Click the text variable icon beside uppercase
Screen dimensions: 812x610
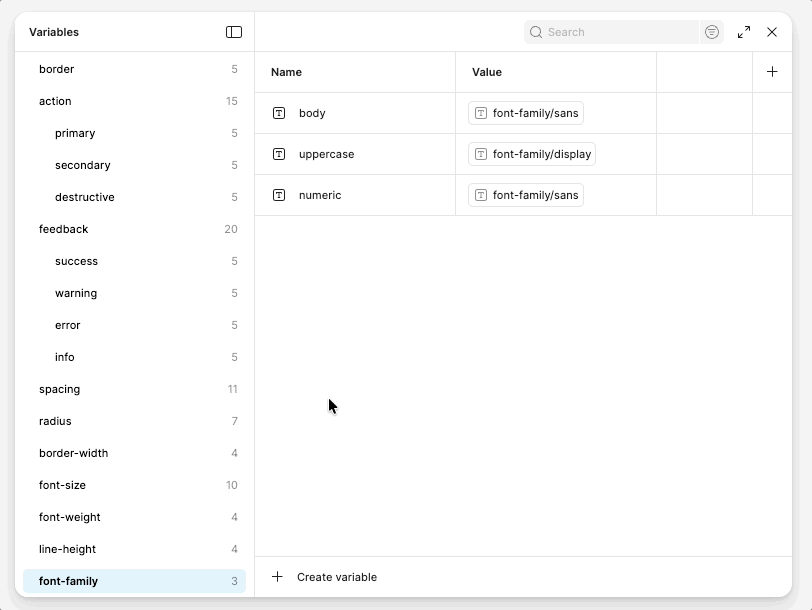(x=279, y=154)
